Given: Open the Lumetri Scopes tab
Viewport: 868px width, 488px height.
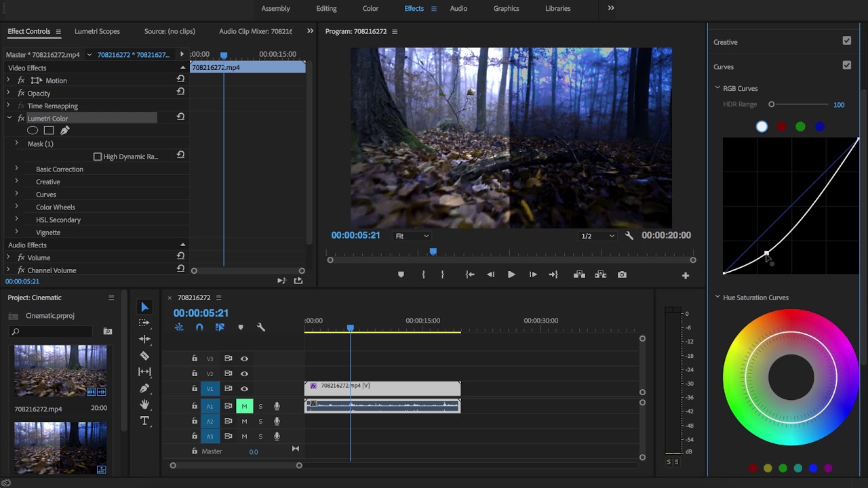Looking at the screenshot, I should pos(97,31).
